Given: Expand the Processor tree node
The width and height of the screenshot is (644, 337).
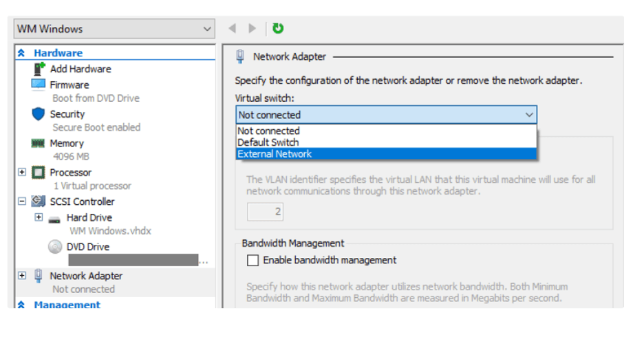Looking at the screenshot, I should coord(22,173).
